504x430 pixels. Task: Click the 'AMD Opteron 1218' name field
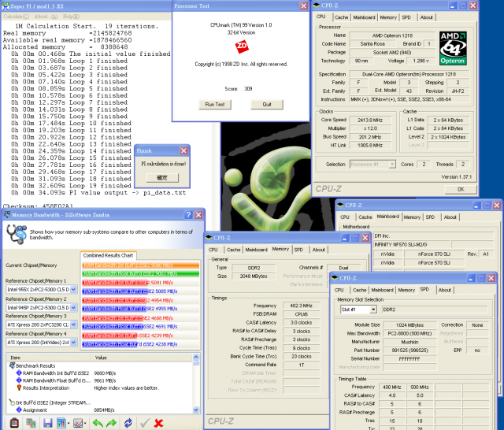point(392,35)
